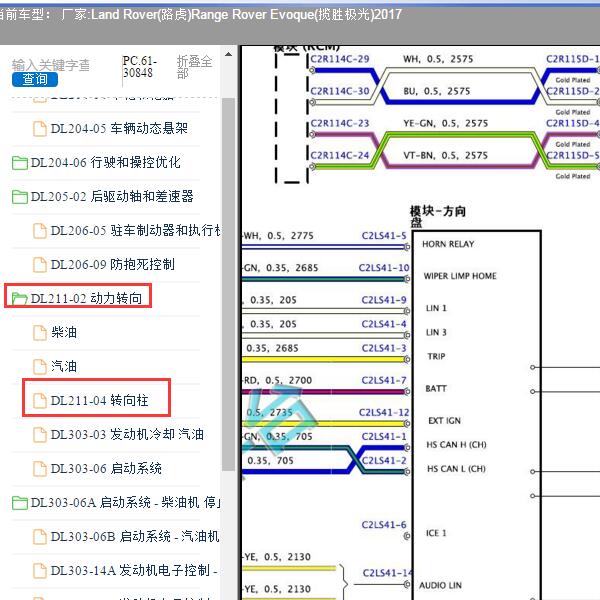Screen dimensions: 600x600
Task: Open the 柴油 document under power steering
Action: coord(64,332)
